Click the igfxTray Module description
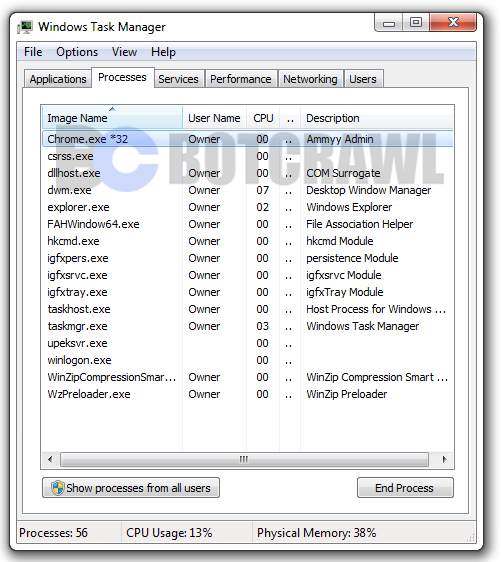The height and width of the screenshot is (562, 501). point(345,292)
